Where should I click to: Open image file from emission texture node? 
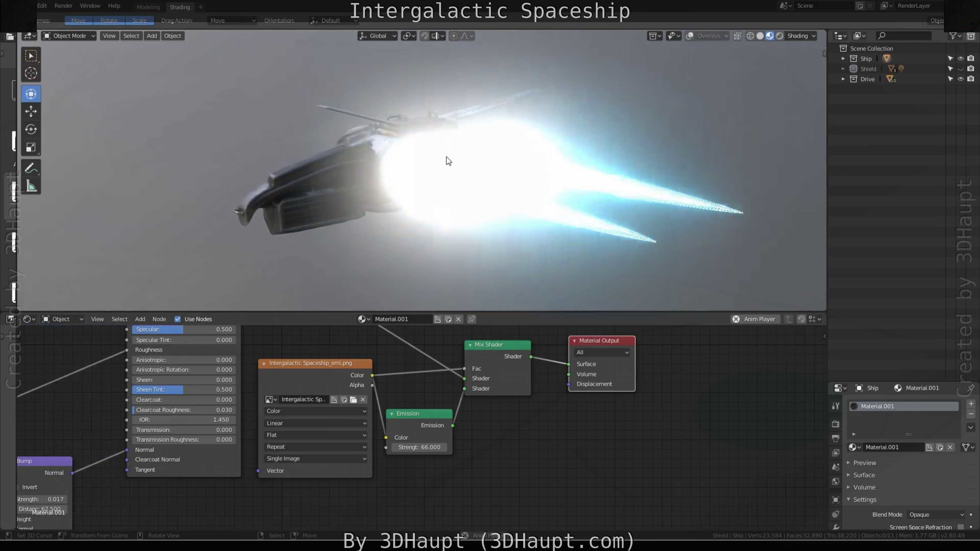point(353,399)
